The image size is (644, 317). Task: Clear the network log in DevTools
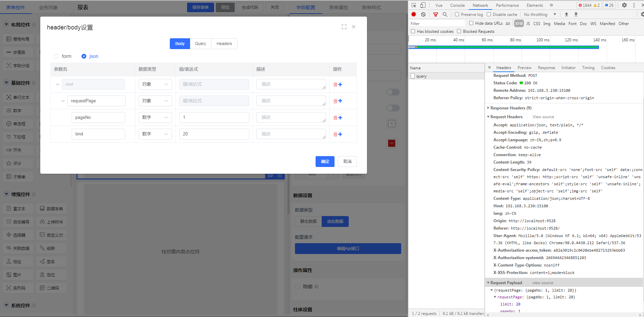[x=423, y=14]
